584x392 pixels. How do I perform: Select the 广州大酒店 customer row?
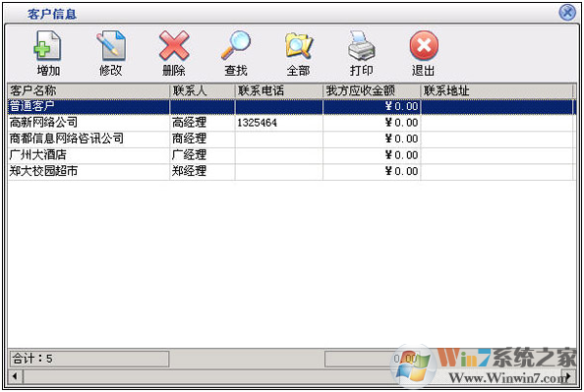click(x=292, y=155)
